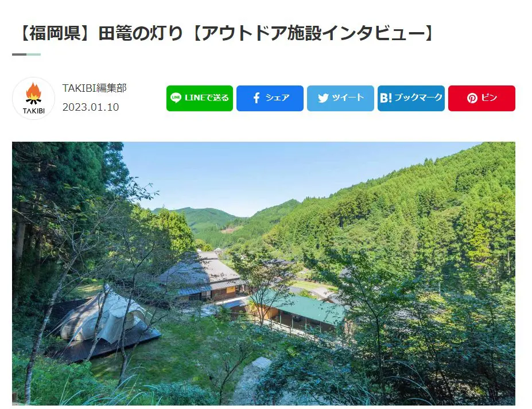
Task: Click the Hatena B! icon
Action: [386, 98]
